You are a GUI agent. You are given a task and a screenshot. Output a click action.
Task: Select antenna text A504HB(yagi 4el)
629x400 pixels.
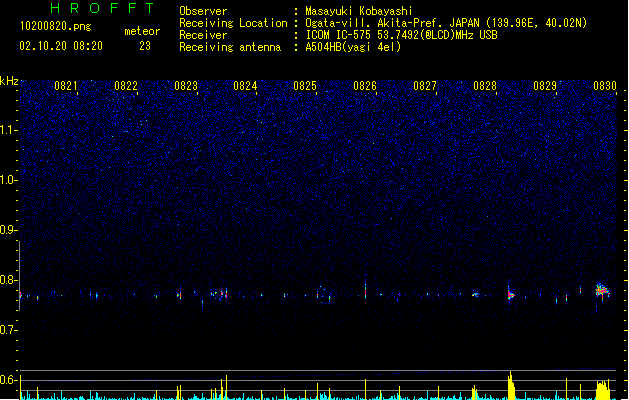point(353,47)
